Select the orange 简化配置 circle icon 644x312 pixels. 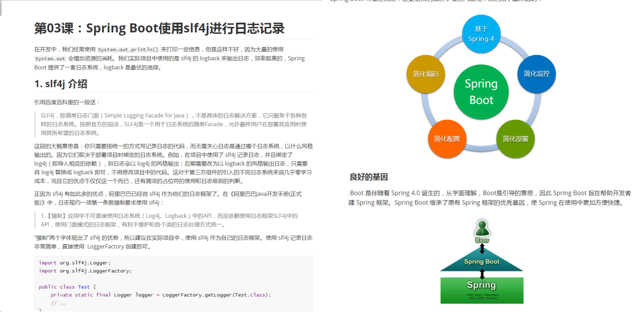pyautogui.click(x=447, y=139)
